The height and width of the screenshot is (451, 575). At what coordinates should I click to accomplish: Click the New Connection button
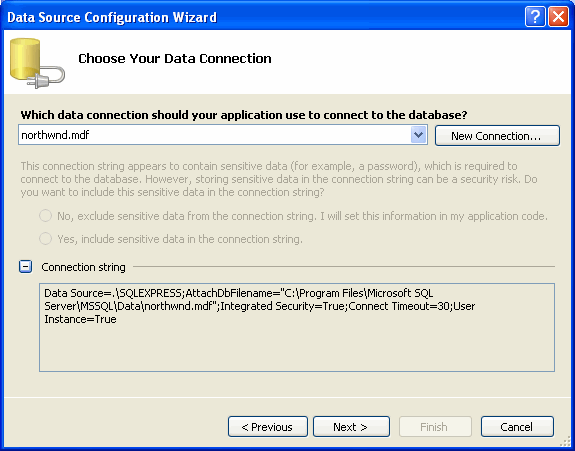click(x=497, y=136)
